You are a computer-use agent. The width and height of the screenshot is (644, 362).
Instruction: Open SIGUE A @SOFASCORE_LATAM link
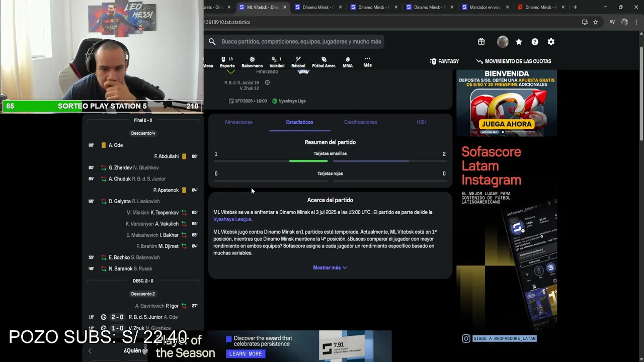point(504,338)
